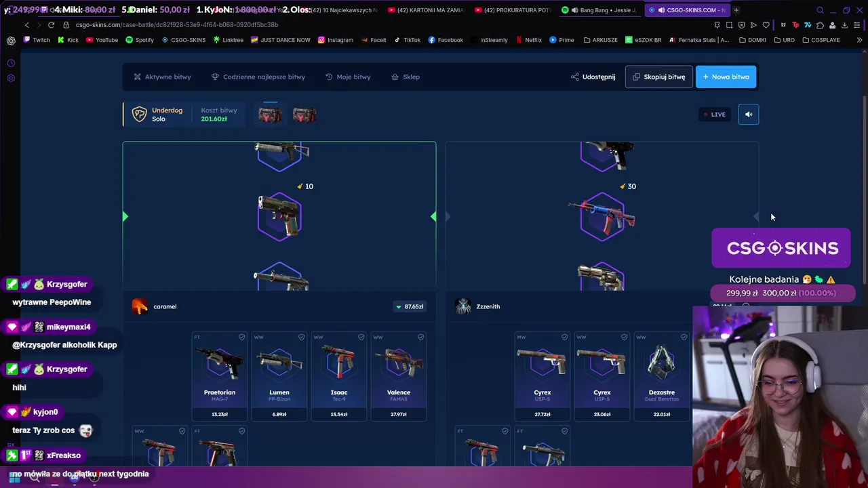Expand the ARKUSZE bookmark folder

(x=601, y=40)
